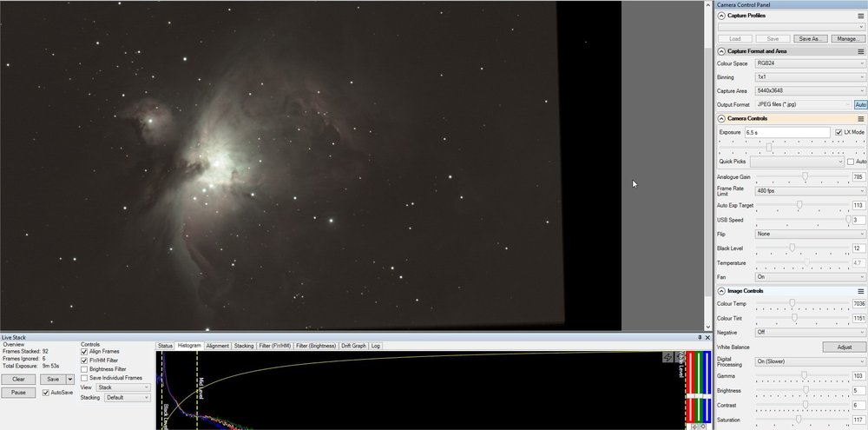Click the Saturation value box 117
868x430 pixels.
pos(858,420)
